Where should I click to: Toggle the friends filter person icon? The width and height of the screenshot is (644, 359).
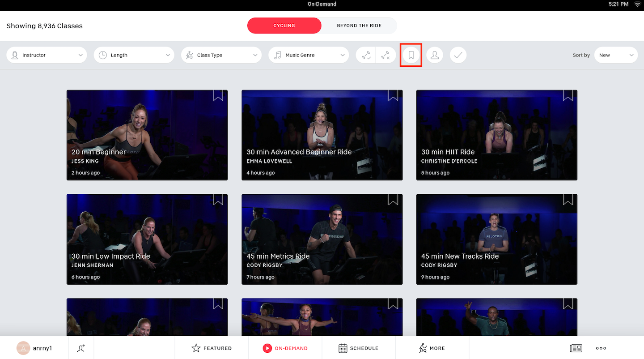coord(434,55)
